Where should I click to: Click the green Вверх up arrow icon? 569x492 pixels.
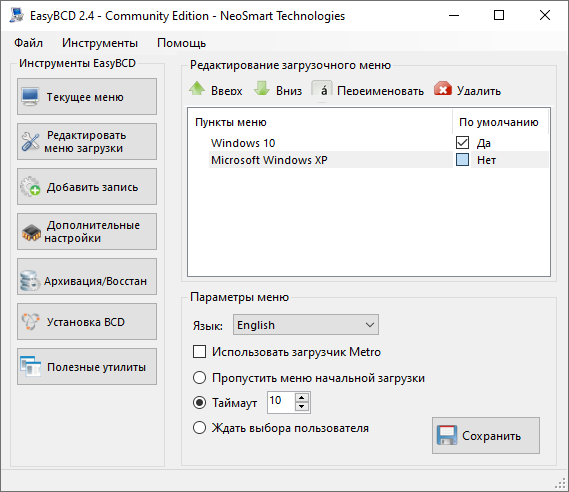tap(197, 89)
